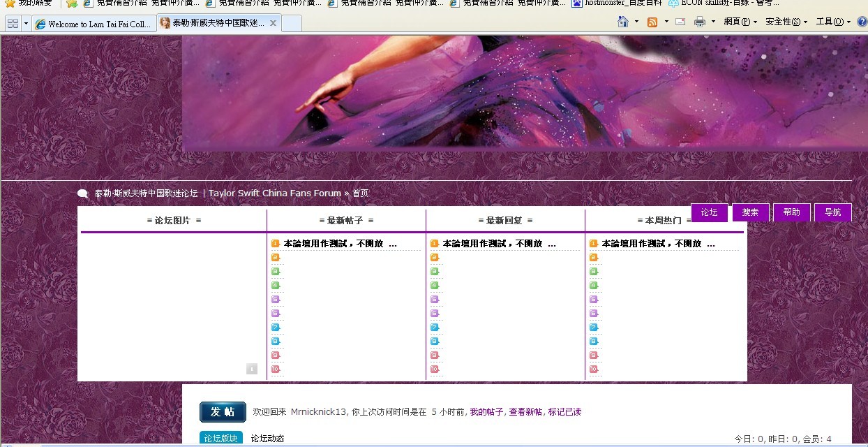Open the 安全性(S) safety menu
The image size is (868, 447).
786,22
